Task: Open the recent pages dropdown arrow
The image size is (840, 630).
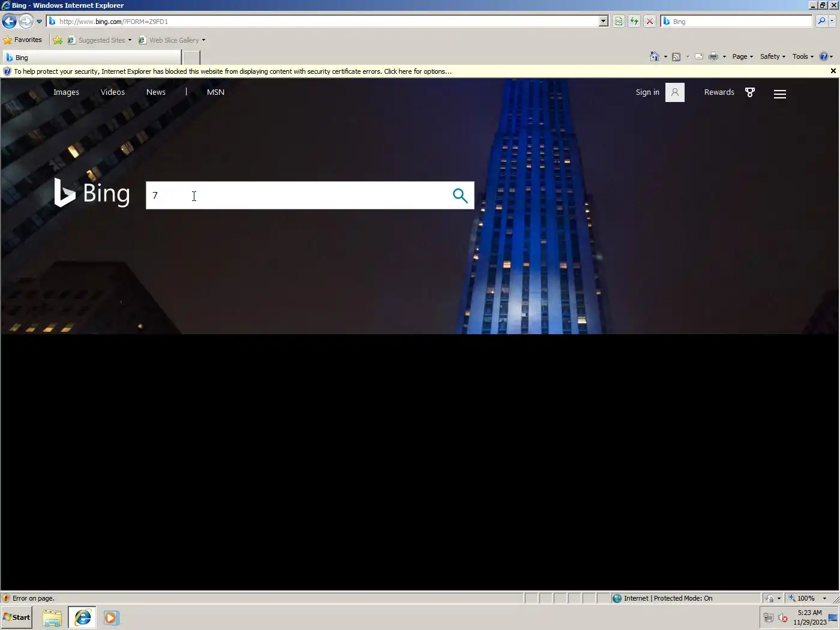Action: click(39, 22)
